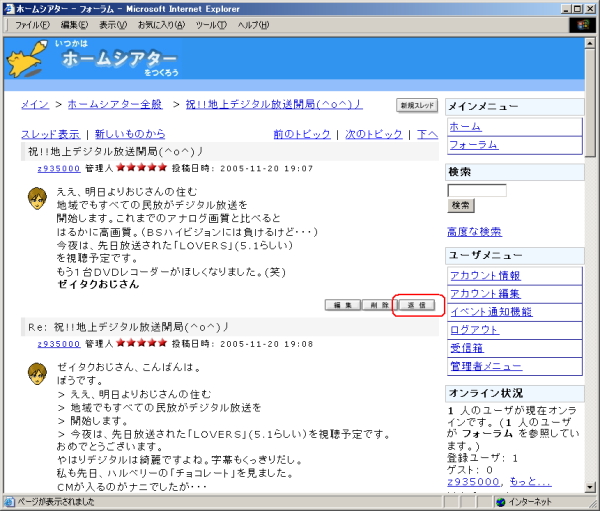Open アカウント編集 in user menu
Image resolution: width=600 pixels, height=511 pixels.
pos(485,294)
